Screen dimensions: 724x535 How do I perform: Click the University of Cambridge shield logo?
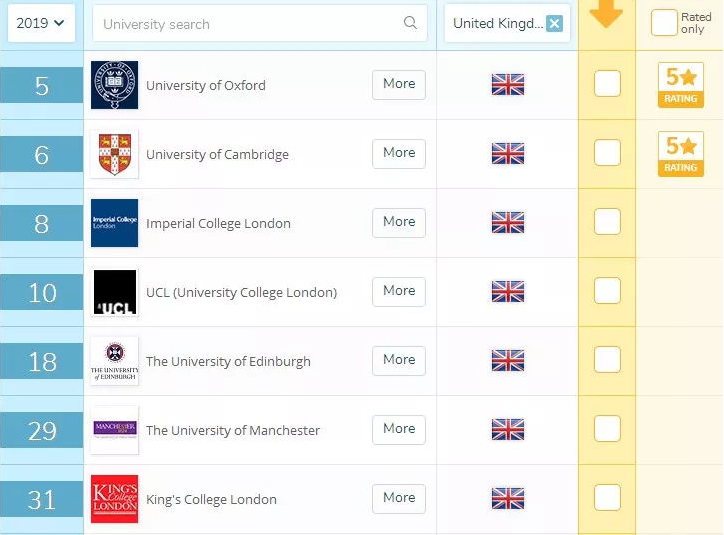(x=115, y=154)
